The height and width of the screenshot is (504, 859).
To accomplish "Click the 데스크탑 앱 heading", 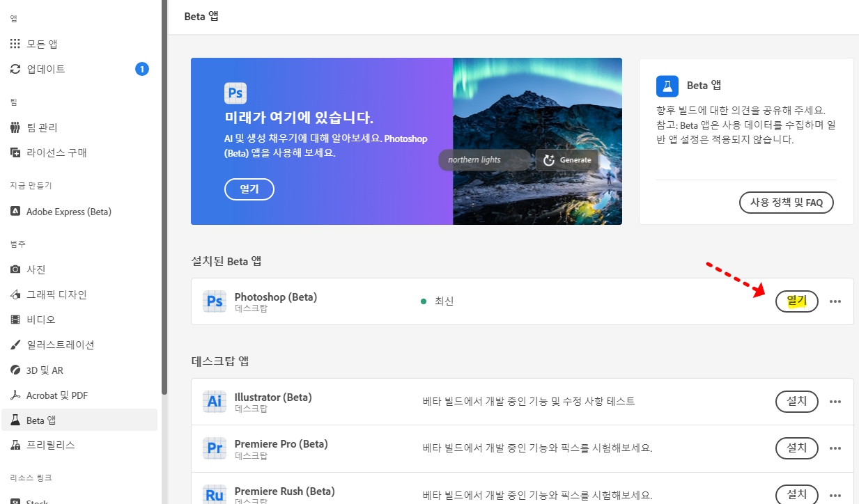I will (220, 361).
